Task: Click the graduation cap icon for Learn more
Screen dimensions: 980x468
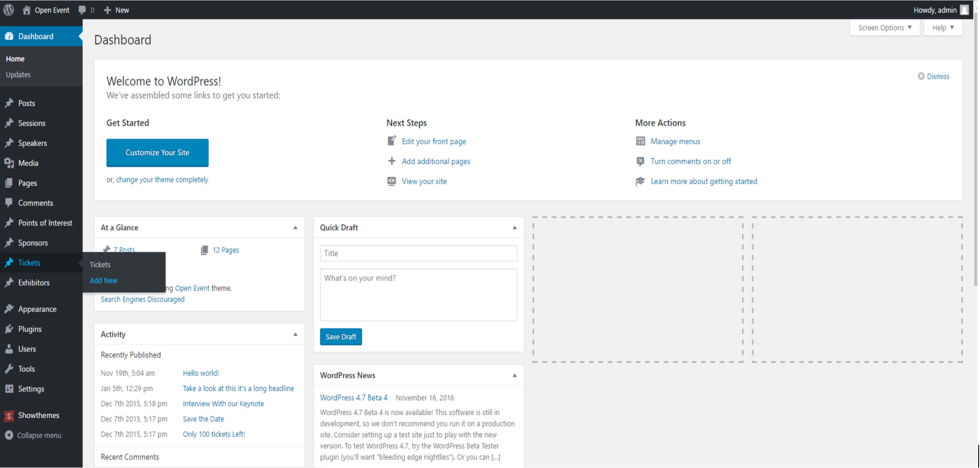Action: (x=640, y=181)
